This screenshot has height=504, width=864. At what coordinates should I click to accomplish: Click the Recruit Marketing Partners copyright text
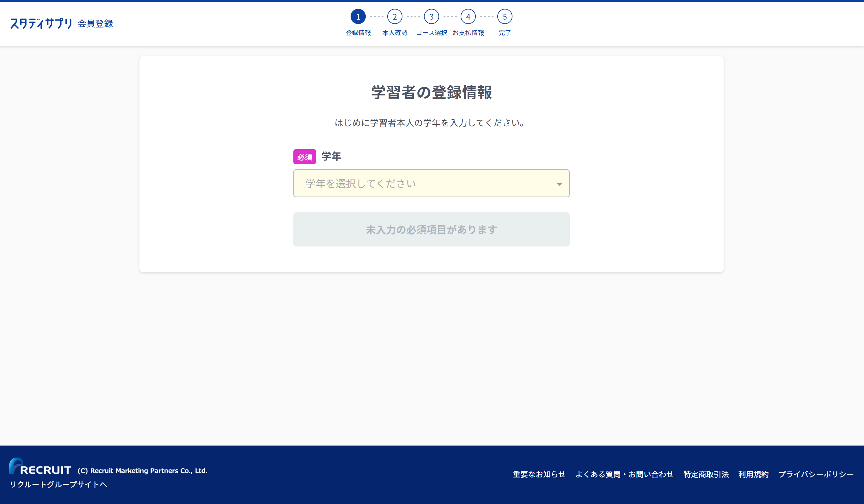click(x=142, y=471)
